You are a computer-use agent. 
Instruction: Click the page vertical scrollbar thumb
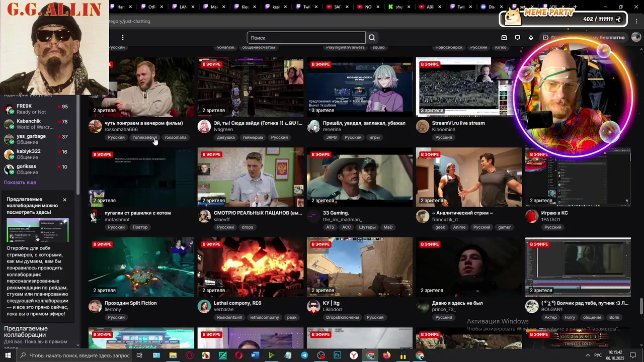pyautogui.click(x=641, y=307)
